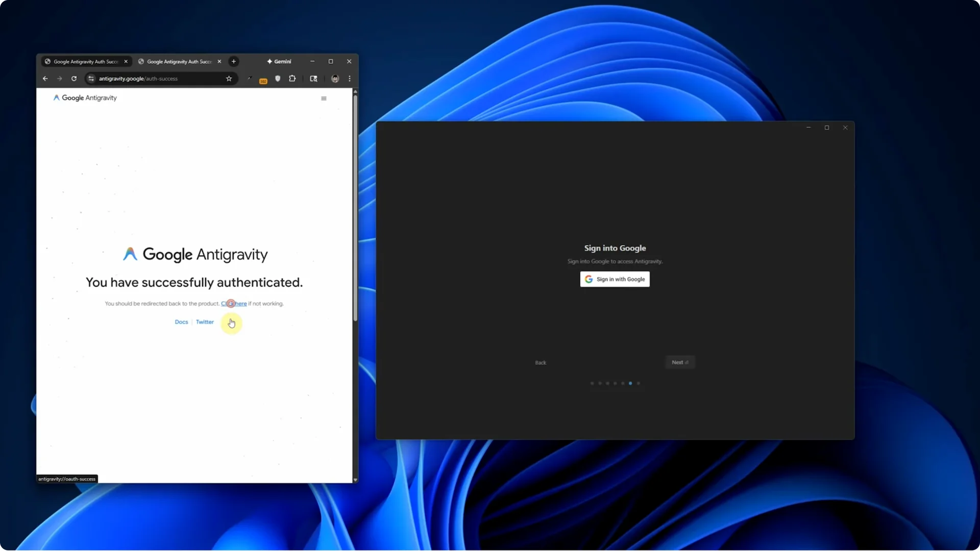Click the Back button in setup

point(541,363)
